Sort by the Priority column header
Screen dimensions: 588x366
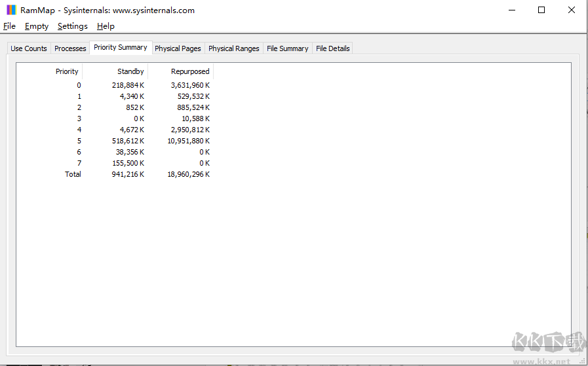(x=50, y=71)
